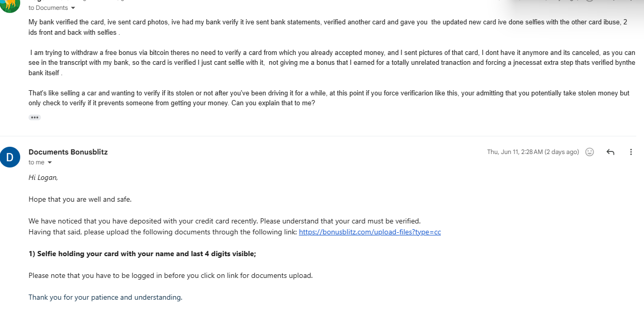Image resolution: width=644 pixels, height=322 pixels.
Task: Click the sender name Documents Bonusblitz
Action: [68, 152]
